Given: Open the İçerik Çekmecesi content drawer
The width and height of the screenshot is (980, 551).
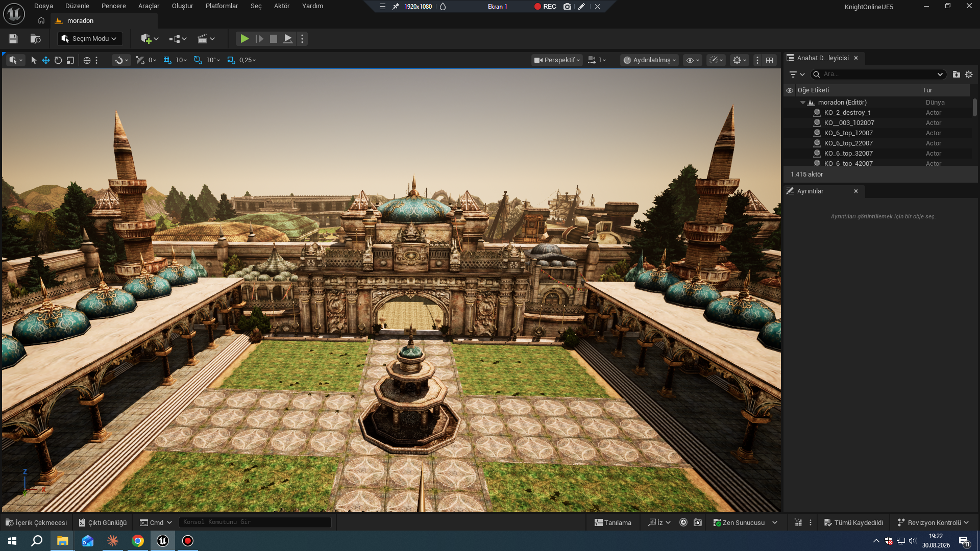Looking at the screenshot, I should 36,522.
